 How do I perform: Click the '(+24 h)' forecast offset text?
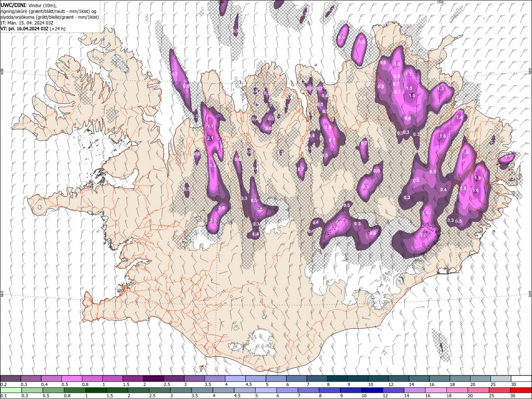[x=57, y=29]
